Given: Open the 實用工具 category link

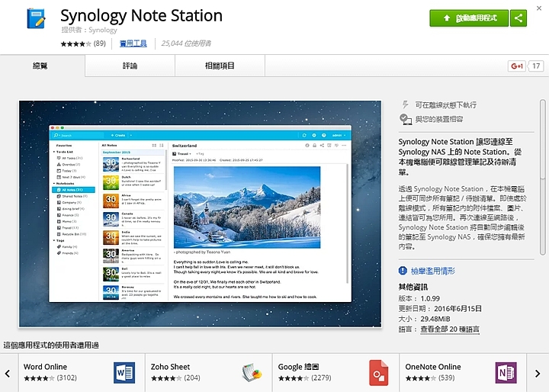Looking at the screenshot, I should (x=133, y=43).
